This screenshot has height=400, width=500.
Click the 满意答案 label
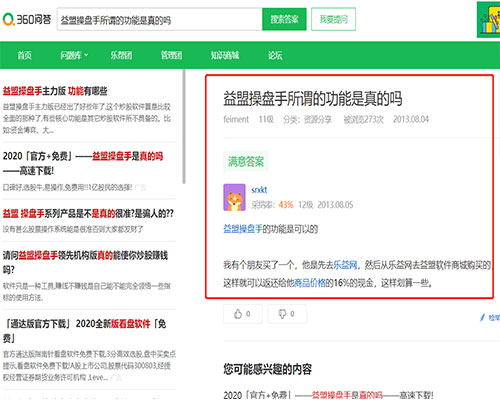tap(246, 162)
